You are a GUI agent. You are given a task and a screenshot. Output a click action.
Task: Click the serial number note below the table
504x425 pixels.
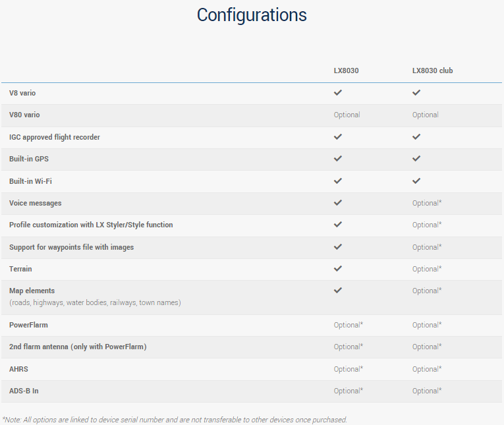(x=175, y=420)
